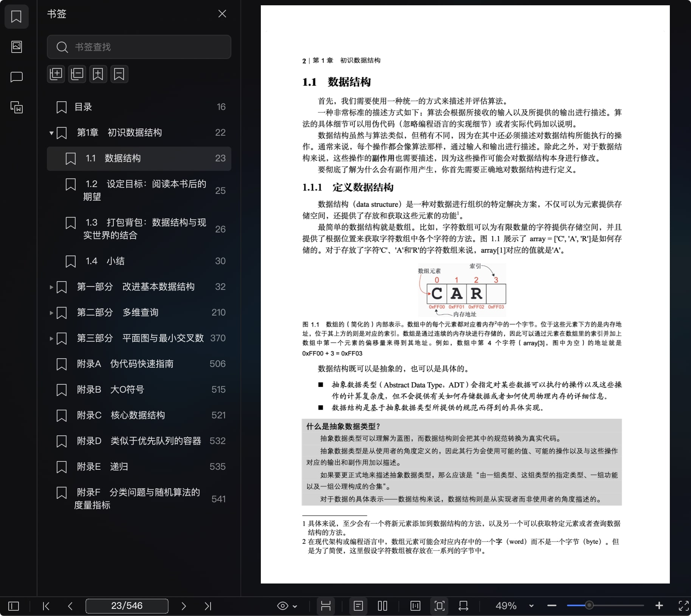The height and width of the screenshot is (616, 691).
Task: Expand 第三部分 平面图与最小交叉数 bookmark
Action: point(51,339)
